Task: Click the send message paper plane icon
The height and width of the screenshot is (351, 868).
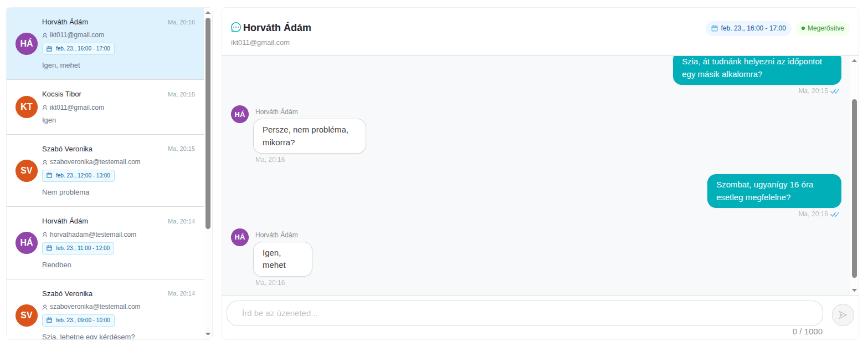Action: [843, 315]
